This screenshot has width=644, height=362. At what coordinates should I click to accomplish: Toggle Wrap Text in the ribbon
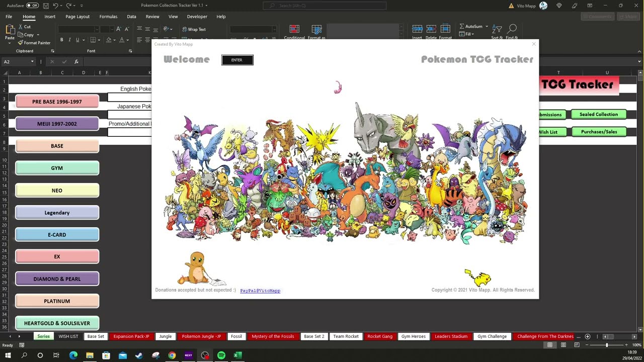click(x=194, y=29)
